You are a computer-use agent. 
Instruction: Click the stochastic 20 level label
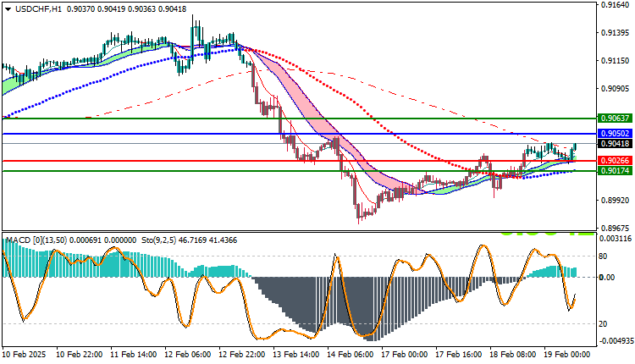coord(603,324)
